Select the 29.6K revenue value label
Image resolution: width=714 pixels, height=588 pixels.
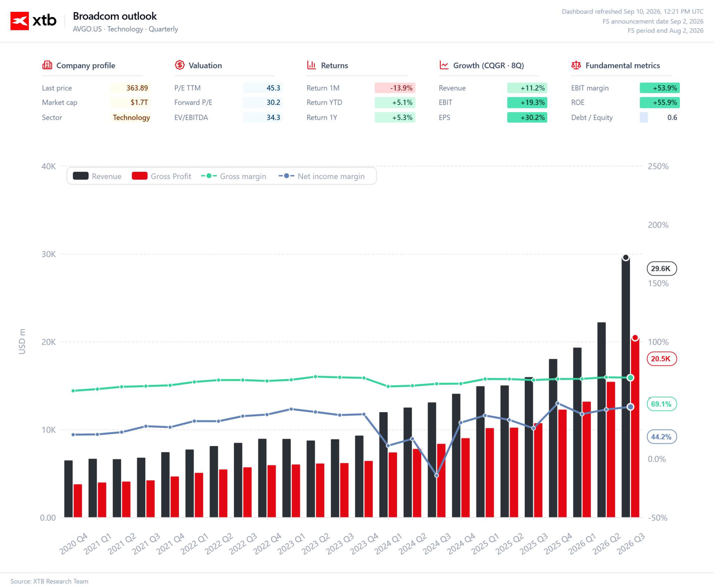click(661, 269)
